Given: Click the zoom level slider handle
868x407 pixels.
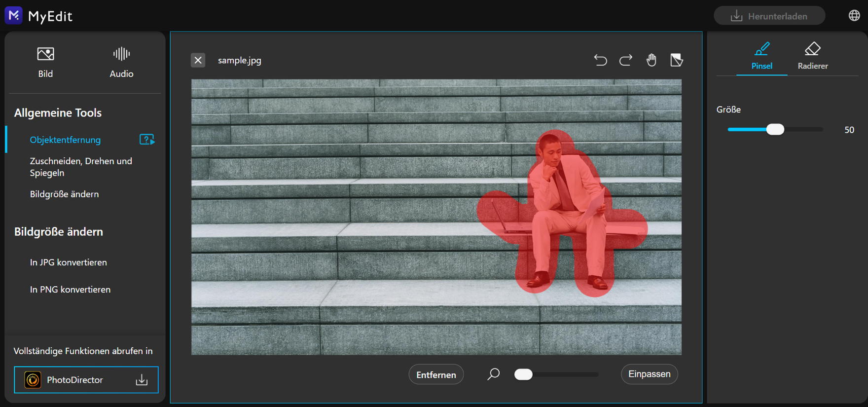Looking at the screenshot, I should pyautogui.click(x=523, y=374).
